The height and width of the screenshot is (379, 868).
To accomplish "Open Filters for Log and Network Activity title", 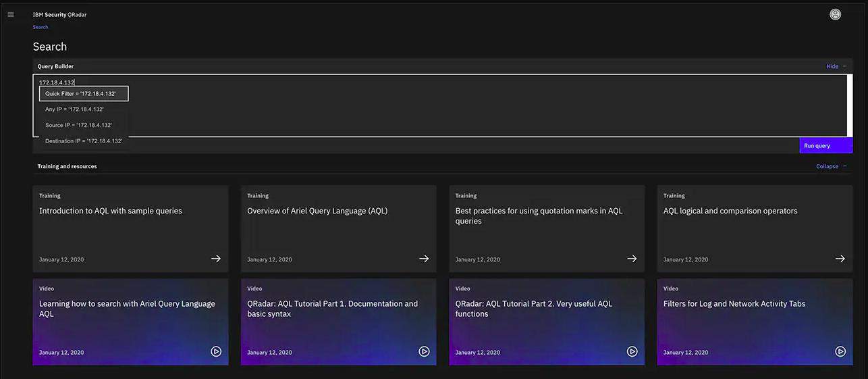I will tap(734, 303).
